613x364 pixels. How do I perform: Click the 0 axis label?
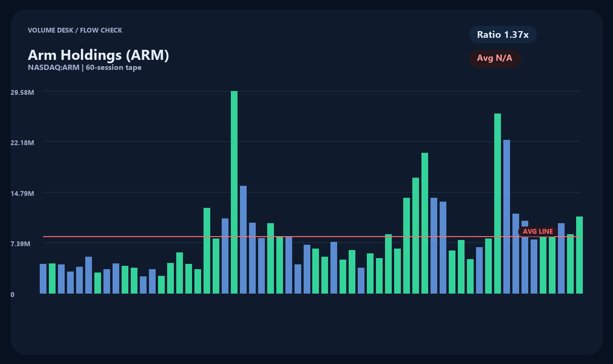click(12, 295)
